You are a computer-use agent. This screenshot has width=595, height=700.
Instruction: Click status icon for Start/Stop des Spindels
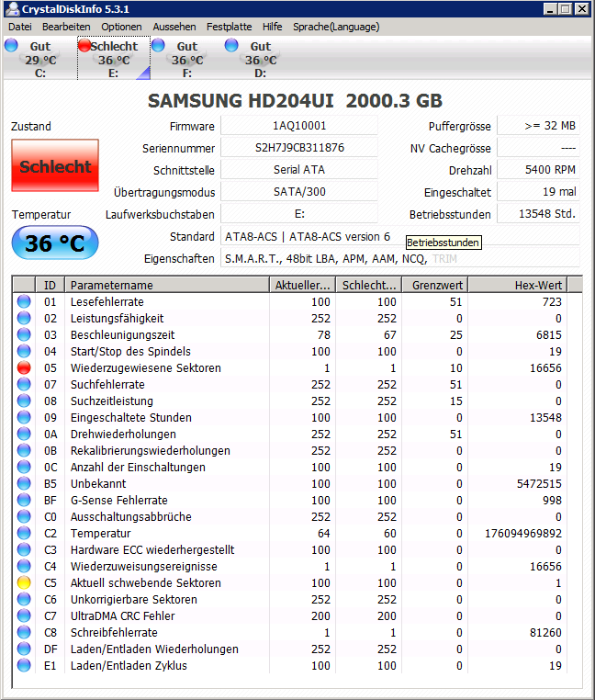[x=24, y=351]
